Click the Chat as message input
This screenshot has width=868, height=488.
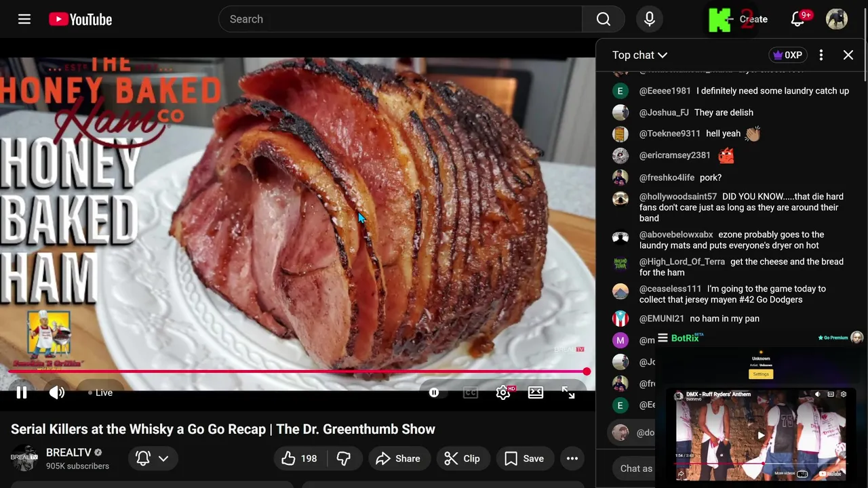[x=636, y=468]
